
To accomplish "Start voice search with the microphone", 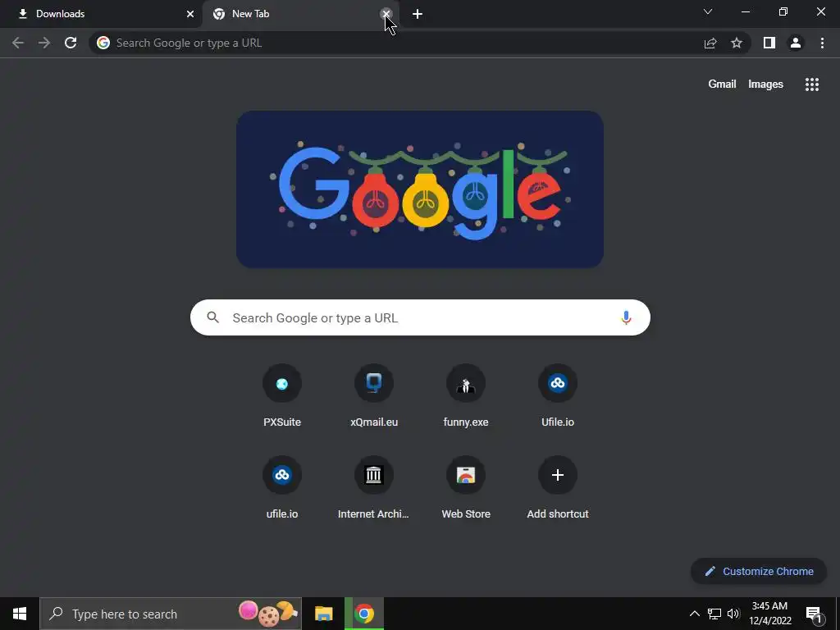I will click(626, 317).
